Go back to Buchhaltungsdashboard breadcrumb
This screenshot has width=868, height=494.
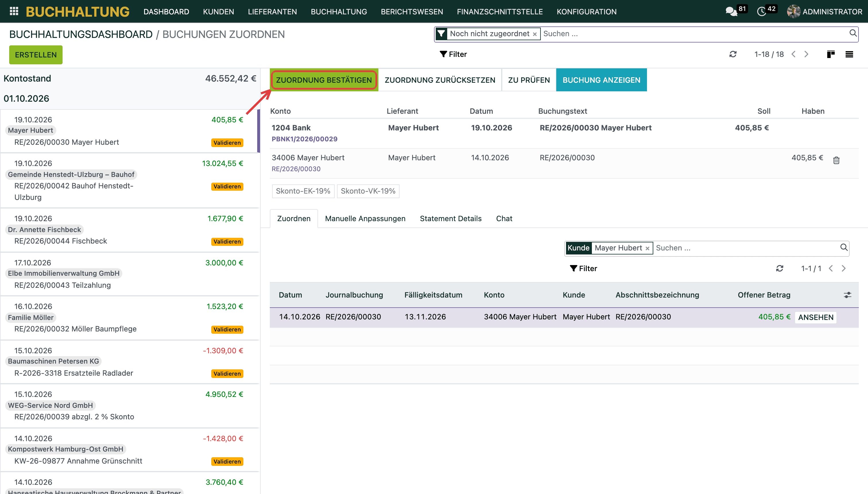[81, 34]
